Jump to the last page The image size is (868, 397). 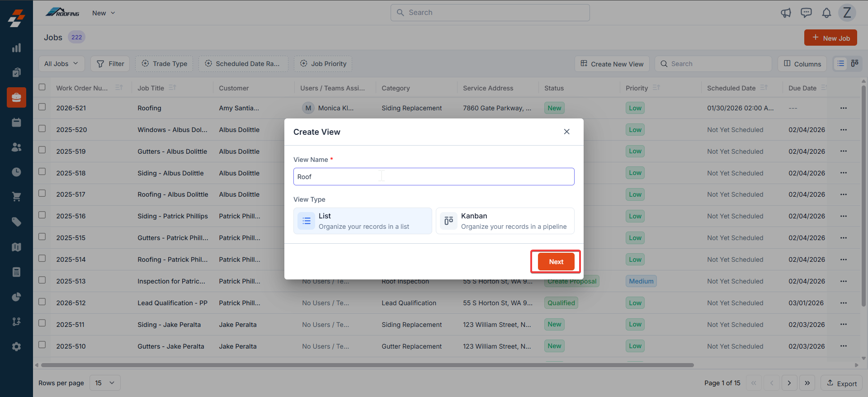[x=807, y=383]
